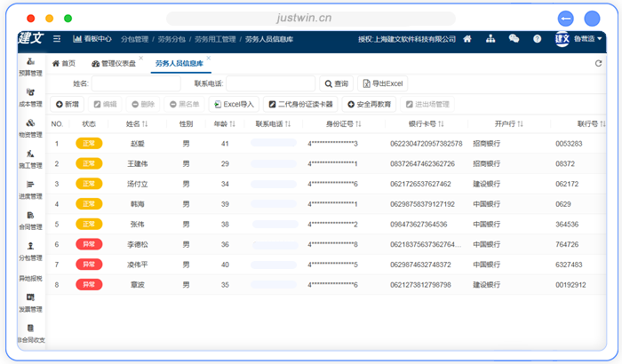Sort the table by 姓名 column

click(137, 124)
